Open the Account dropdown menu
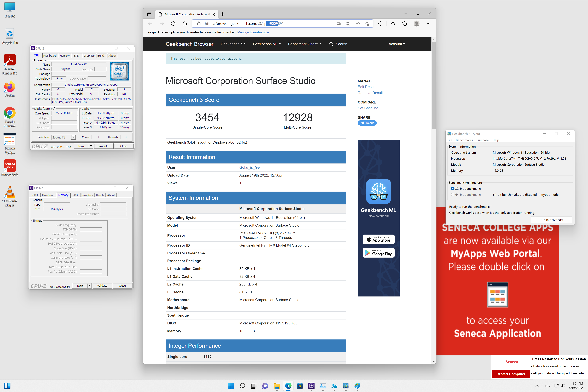The height and width of the screenshot is (392, 588). coord(397,44)
